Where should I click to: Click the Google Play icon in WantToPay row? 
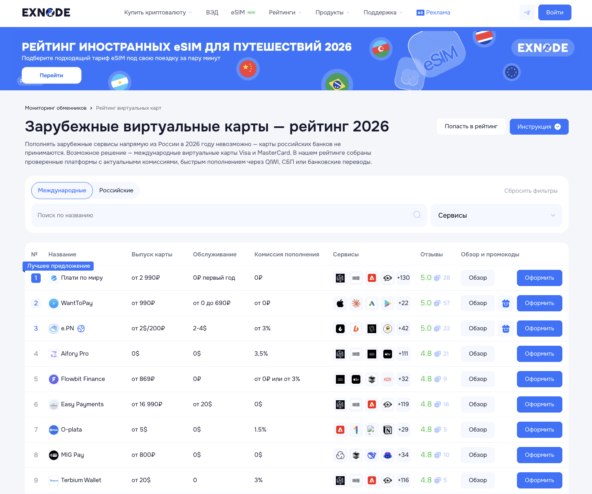[387, 303]
